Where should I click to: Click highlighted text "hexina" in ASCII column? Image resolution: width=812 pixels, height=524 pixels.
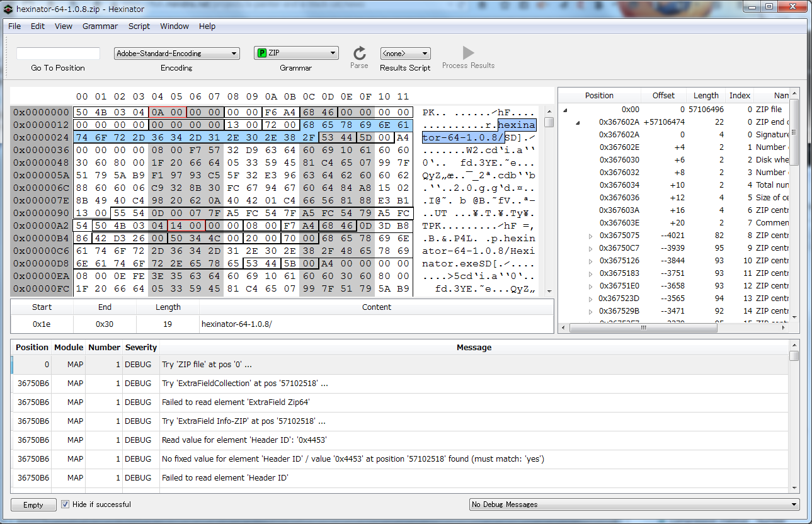click(517, 125)
